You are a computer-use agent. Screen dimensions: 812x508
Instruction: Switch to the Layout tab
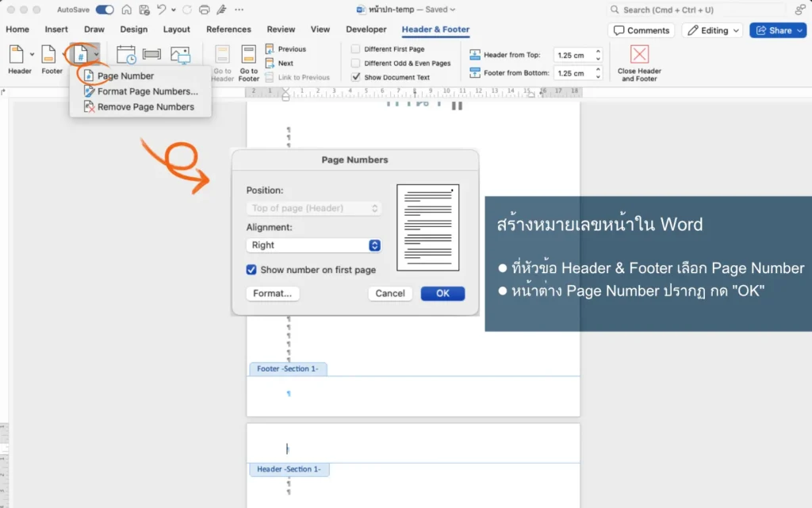click(x=177, y=29)
